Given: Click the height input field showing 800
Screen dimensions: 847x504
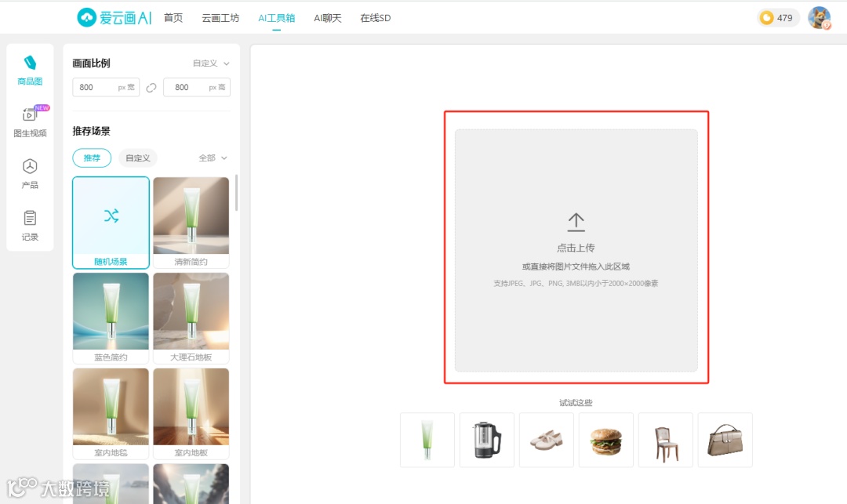Looking at the screenshot, I should 197,88.
